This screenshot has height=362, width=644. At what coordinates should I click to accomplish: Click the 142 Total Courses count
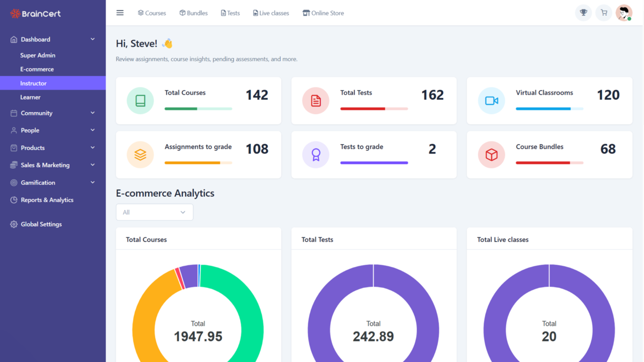257,95
